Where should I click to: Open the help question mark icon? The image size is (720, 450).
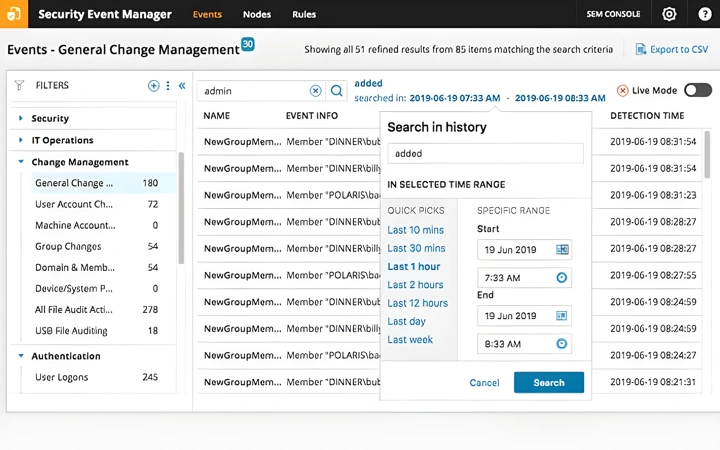point(704,14)
